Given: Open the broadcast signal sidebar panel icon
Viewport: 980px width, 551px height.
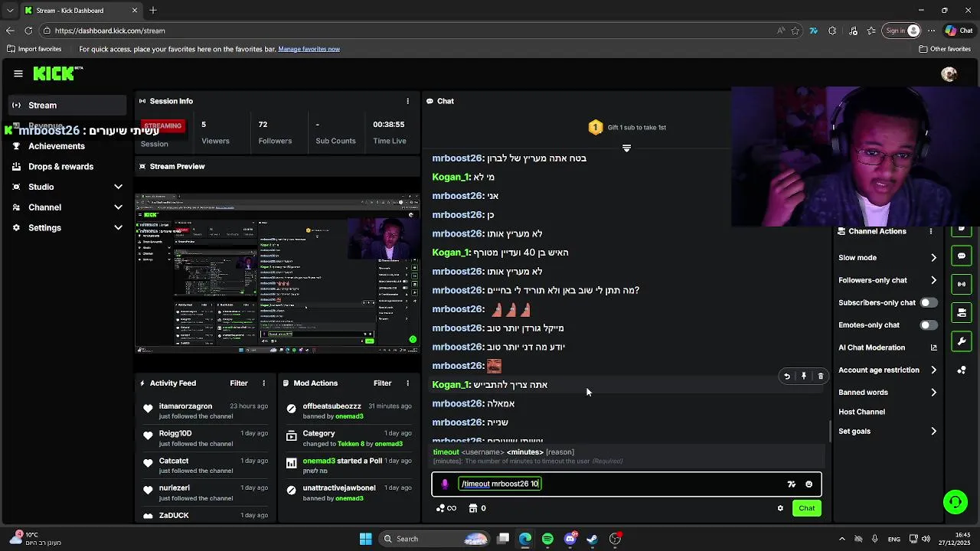Looking at the screenshot, I should (962, 284).
